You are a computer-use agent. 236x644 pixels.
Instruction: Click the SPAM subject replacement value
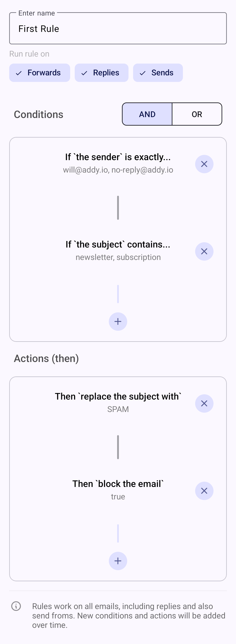(x=118, y=409)
